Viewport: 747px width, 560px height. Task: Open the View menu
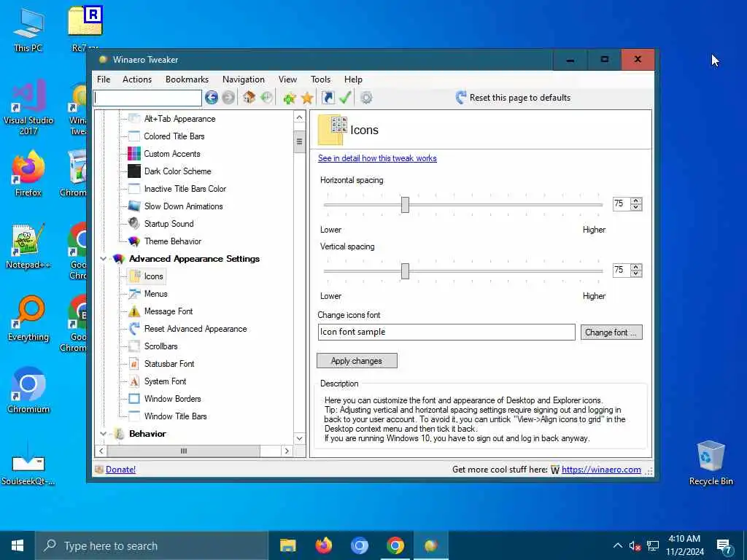click(287, 79)
